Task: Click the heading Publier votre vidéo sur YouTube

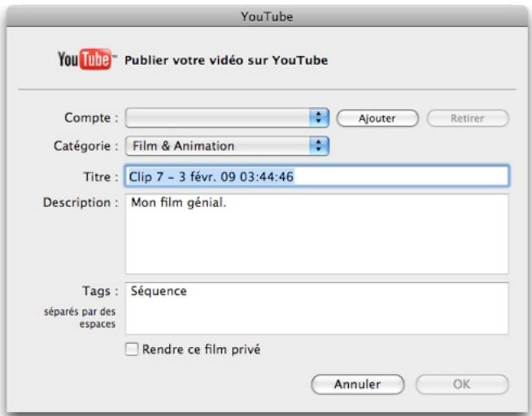Action: 226,60
